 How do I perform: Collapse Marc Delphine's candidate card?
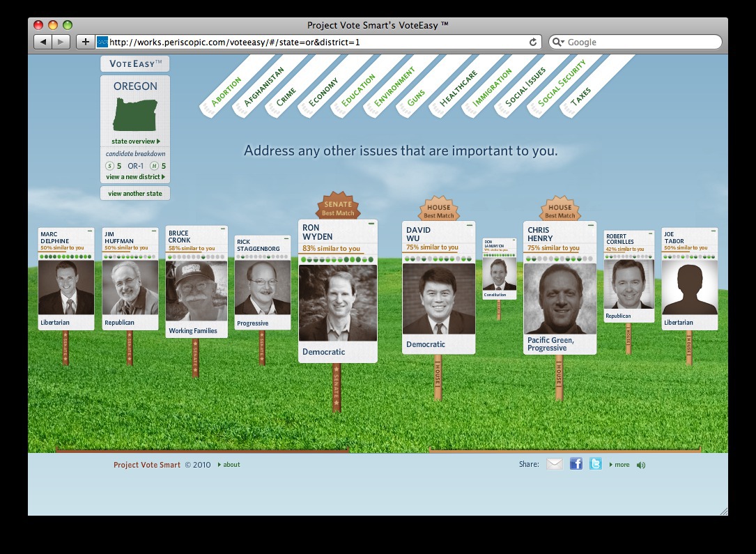(90, 231)
